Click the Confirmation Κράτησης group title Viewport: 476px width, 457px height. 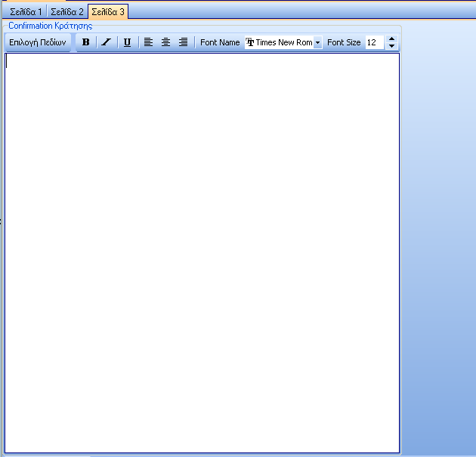(51, 26)
